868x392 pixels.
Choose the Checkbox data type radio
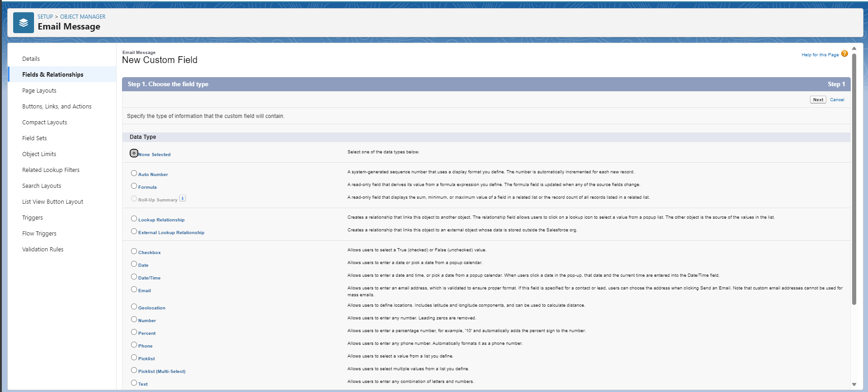134,251
